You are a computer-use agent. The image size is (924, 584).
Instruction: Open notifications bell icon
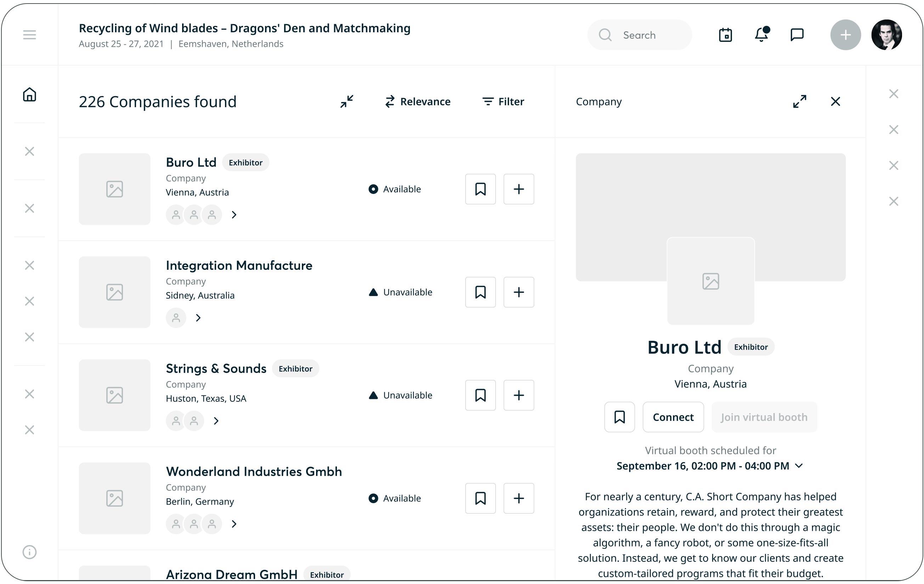click(x=761, y=35)
